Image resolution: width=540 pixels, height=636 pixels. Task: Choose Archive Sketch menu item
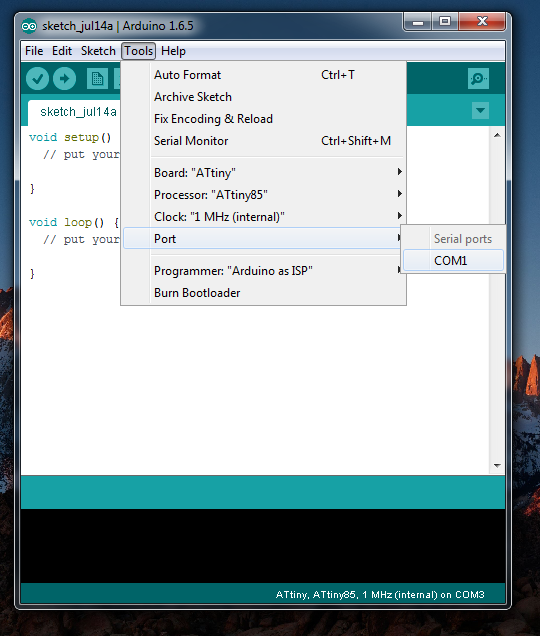tap(265, 97)
